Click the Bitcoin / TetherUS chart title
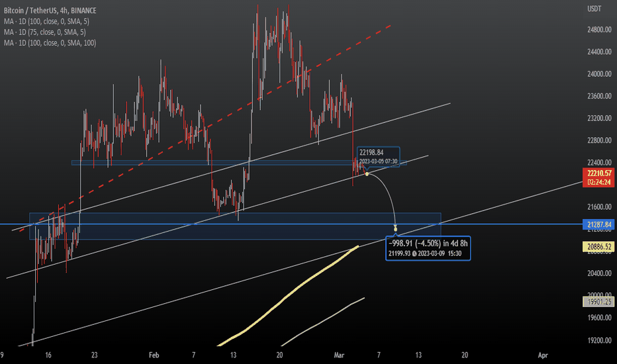Viewport: 617px width, 364px height. point(50,11)
